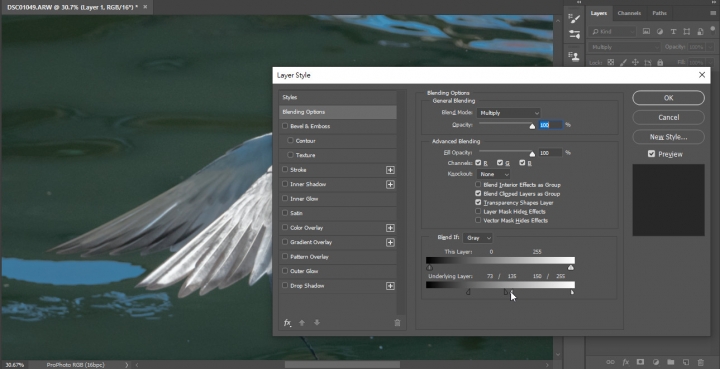Screen dimensions: 720x369
Task: Create new fill or adjustment layer icon
Action: click(x=656, y=362)
